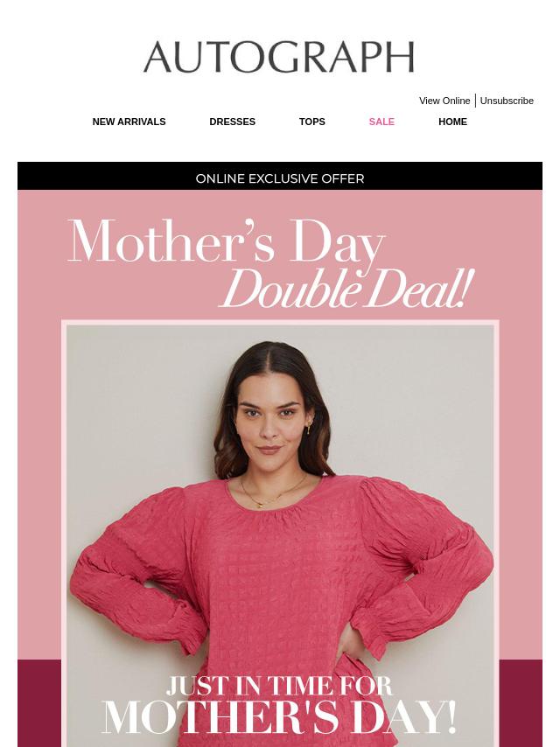Click the "Mother's Day" heading text
560x747 pixels.
click(227, 241)
